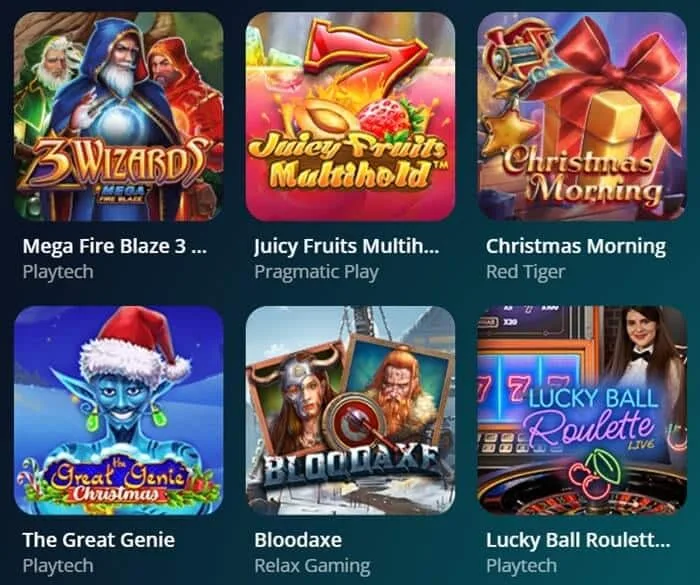This screenshot has height=585, width=700.
Task: Click the Juicy Fruits Multih... title text
Action: [x=347, y=247]
